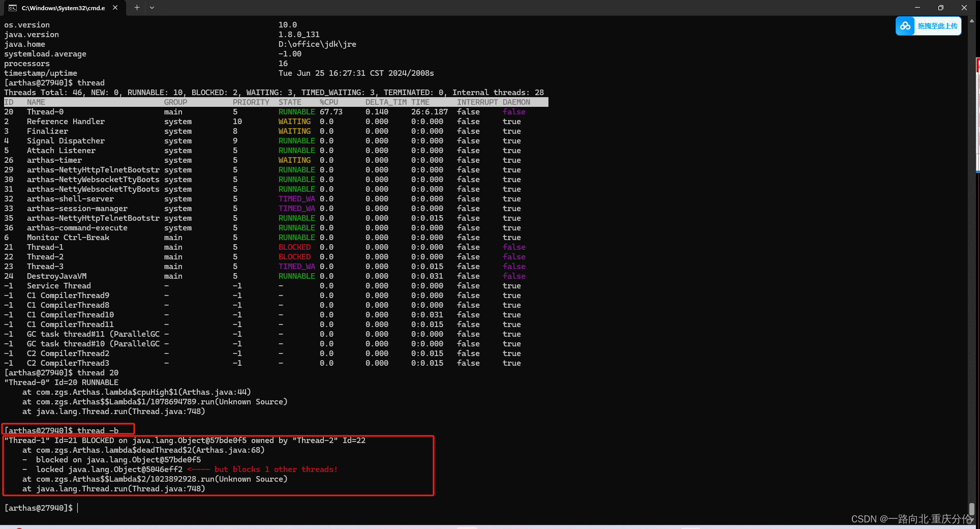Click the Arthas.java:44 stack trace line
The width and height of the screenshot is (980, 529).
click(x=137, y=392)
